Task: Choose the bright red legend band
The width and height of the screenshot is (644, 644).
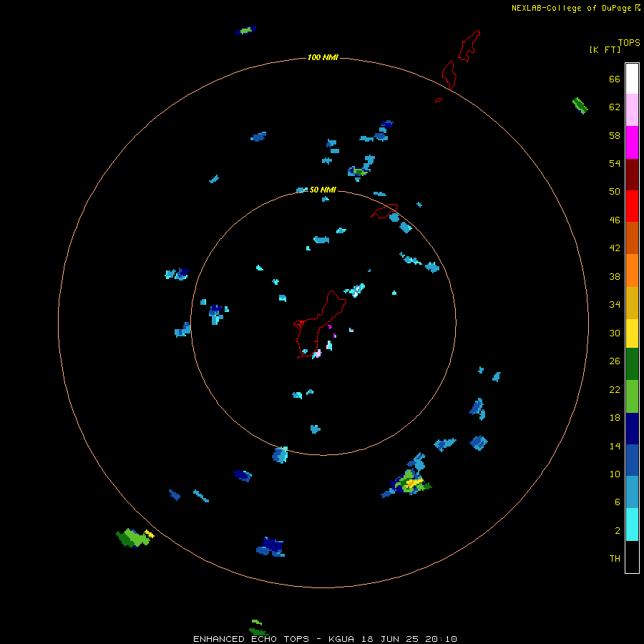Action: [632, 206]
